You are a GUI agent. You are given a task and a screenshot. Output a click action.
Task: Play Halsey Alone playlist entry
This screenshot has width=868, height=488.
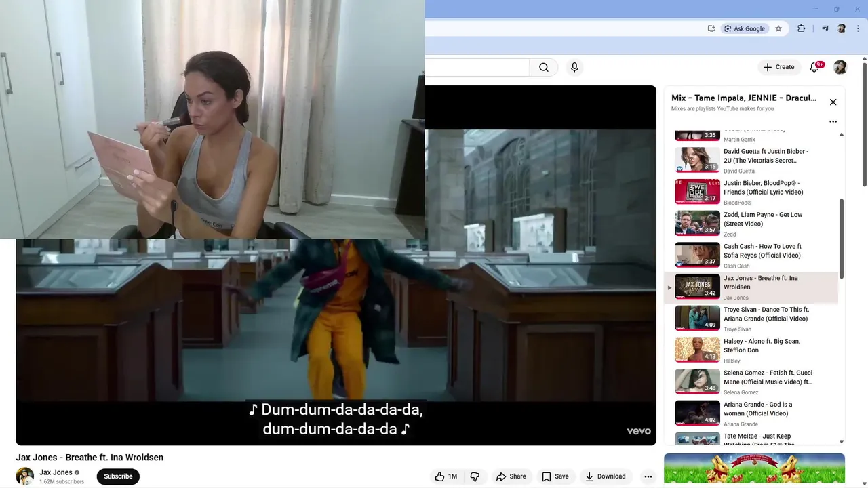tap(751, 350)
